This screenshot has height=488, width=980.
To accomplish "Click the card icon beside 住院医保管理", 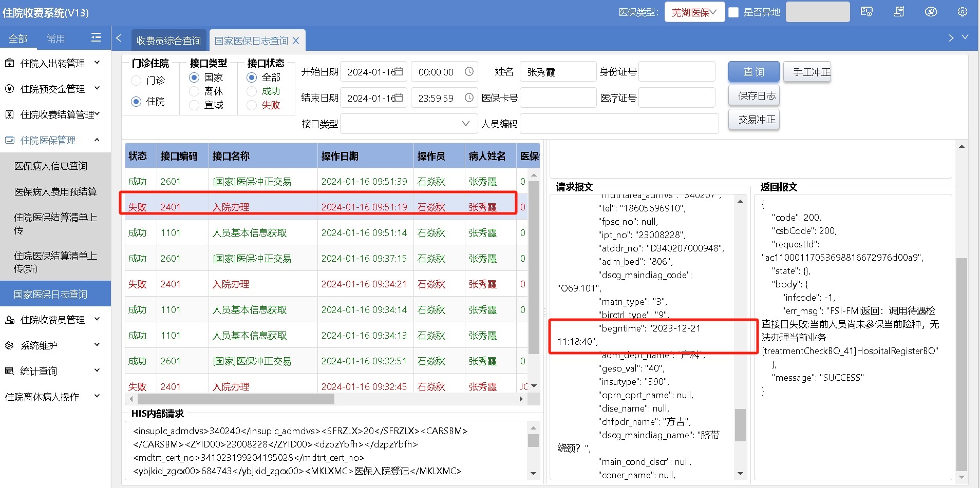I will 9,140.
